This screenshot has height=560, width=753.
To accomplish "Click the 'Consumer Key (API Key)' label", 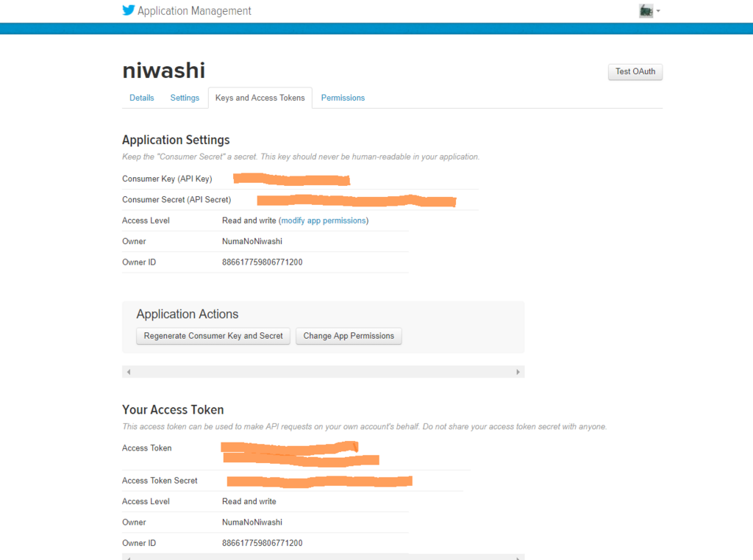I will pyautogui.click(x=167, y=179).
